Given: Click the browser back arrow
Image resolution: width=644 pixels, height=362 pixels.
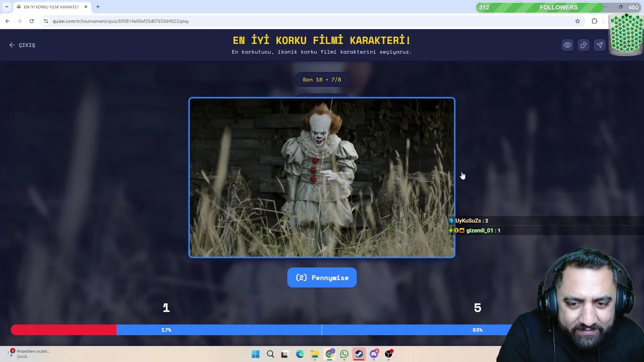Looking at the screenshot, I should (7, 21).
